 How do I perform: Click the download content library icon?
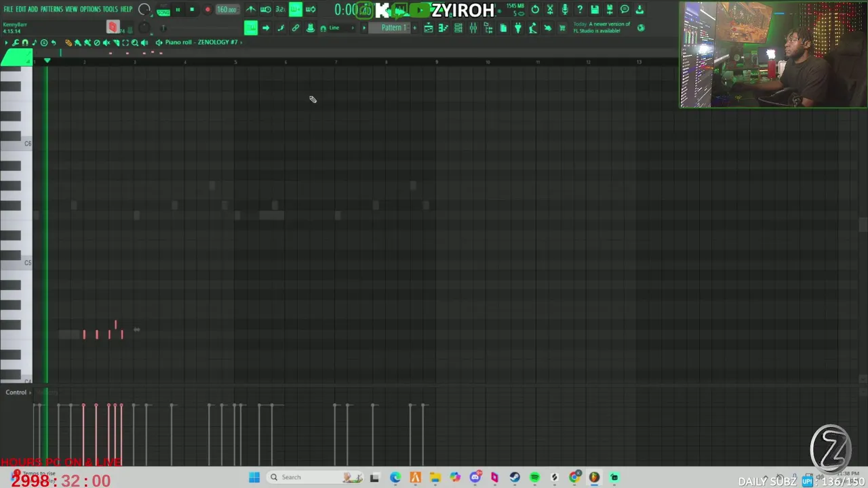[639, 9]
